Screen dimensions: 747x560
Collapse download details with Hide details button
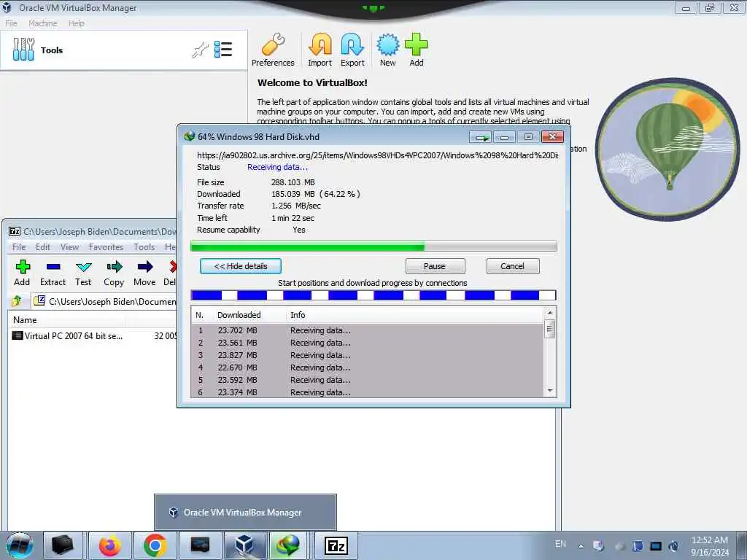241,266
